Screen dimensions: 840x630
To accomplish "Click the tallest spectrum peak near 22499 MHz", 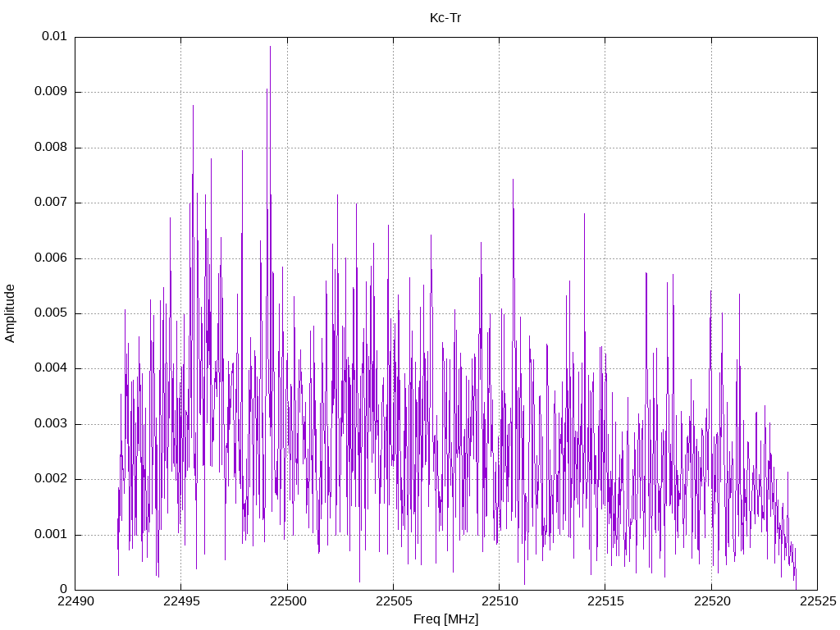I will click(270, 47).
